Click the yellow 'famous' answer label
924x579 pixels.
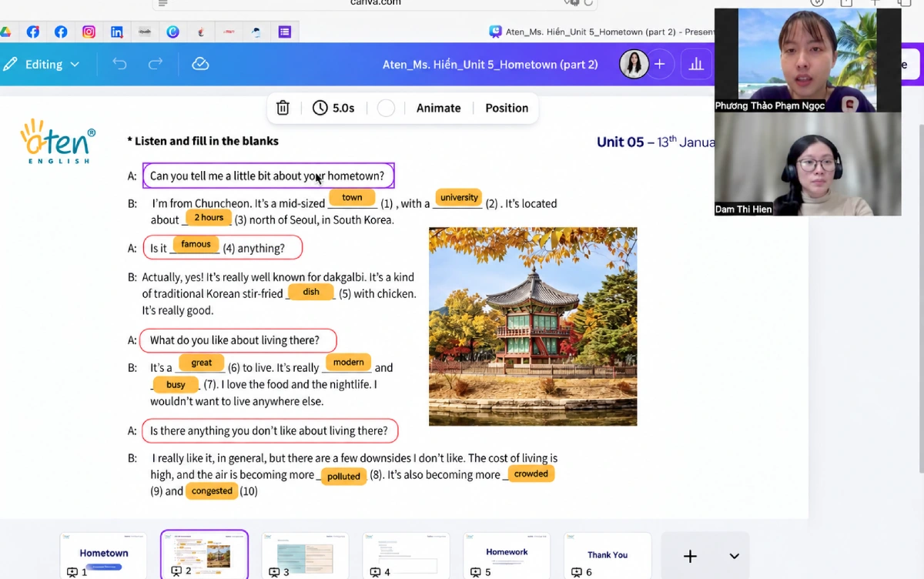[196, 244]
